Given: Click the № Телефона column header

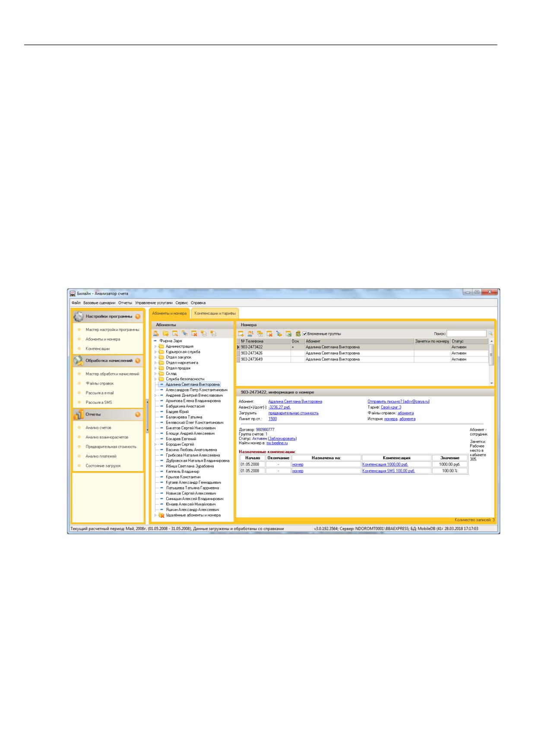Looking at the screenshot, I should tap(265, 341).
